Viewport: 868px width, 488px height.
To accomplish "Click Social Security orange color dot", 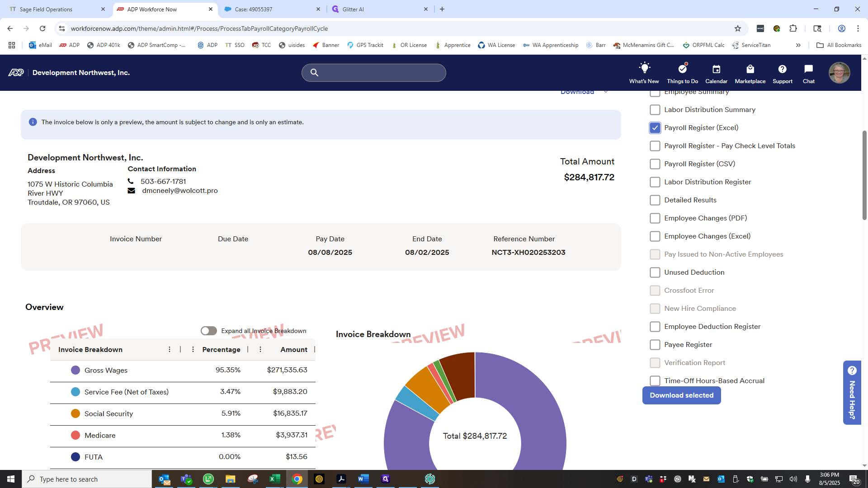I will click(75, 413).
